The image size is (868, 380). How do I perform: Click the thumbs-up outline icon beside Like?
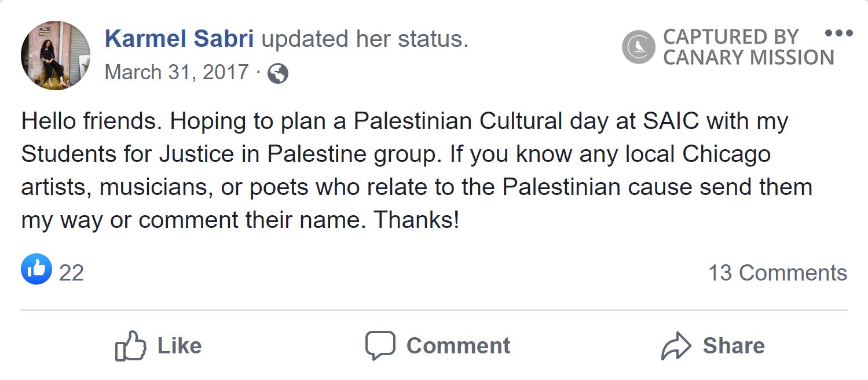click(130, 346)
